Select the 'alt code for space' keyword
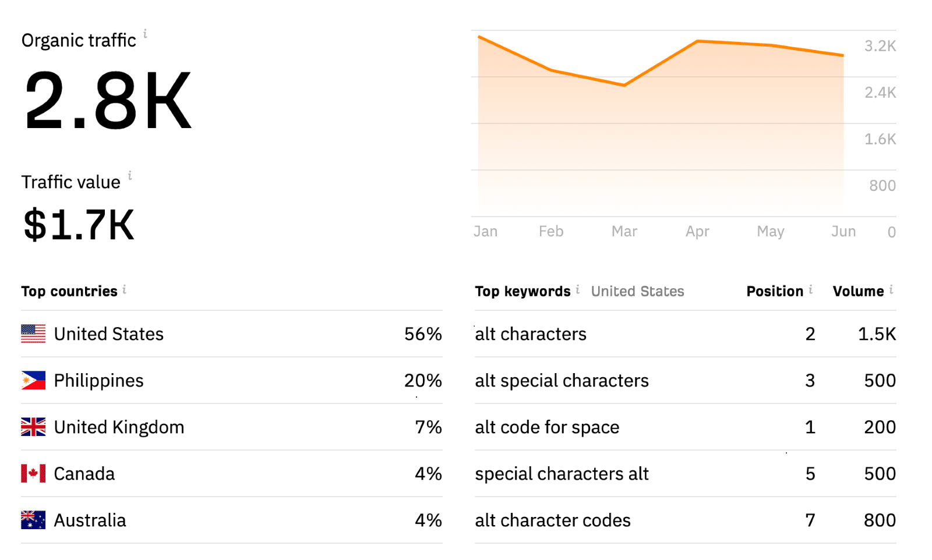This screenshot has height=560, width=932. (x=547, y=427)
